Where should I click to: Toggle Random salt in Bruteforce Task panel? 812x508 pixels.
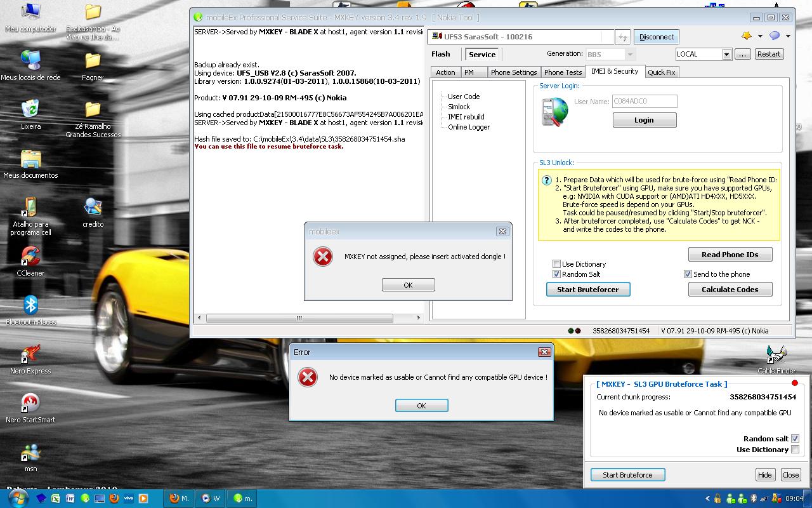[x=795, y=439]
